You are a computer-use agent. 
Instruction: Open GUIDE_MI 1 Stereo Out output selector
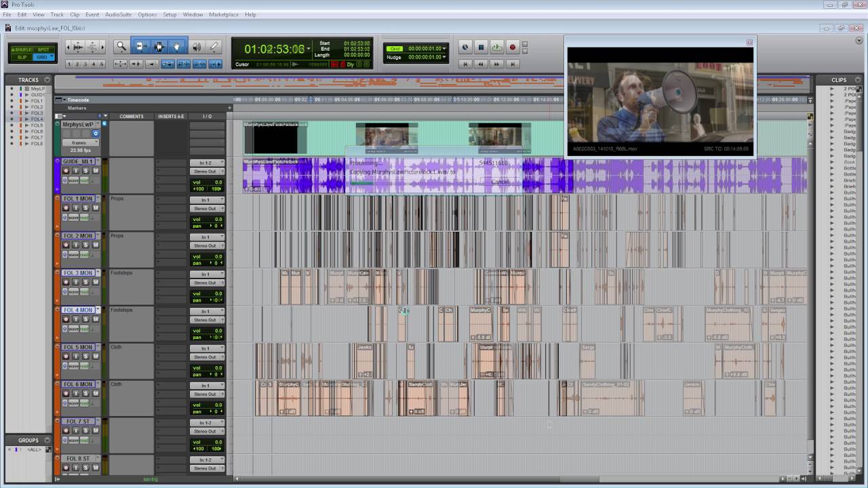click(207, 171)
